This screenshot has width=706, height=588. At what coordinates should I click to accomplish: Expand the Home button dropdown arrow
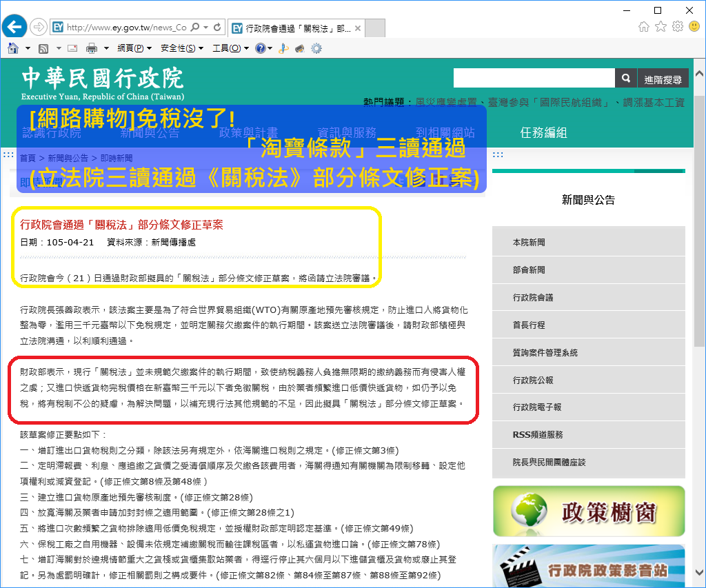(28, 48)
